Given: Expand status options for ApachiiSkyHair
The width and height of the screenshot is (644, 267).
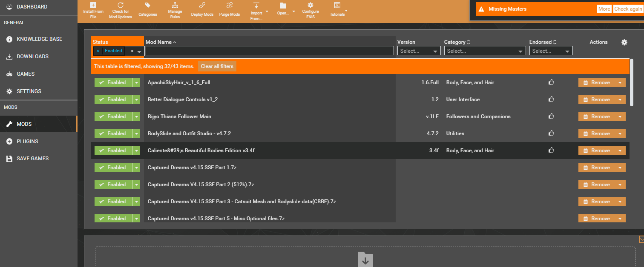Looking at the screenshot, I should 136,82.
